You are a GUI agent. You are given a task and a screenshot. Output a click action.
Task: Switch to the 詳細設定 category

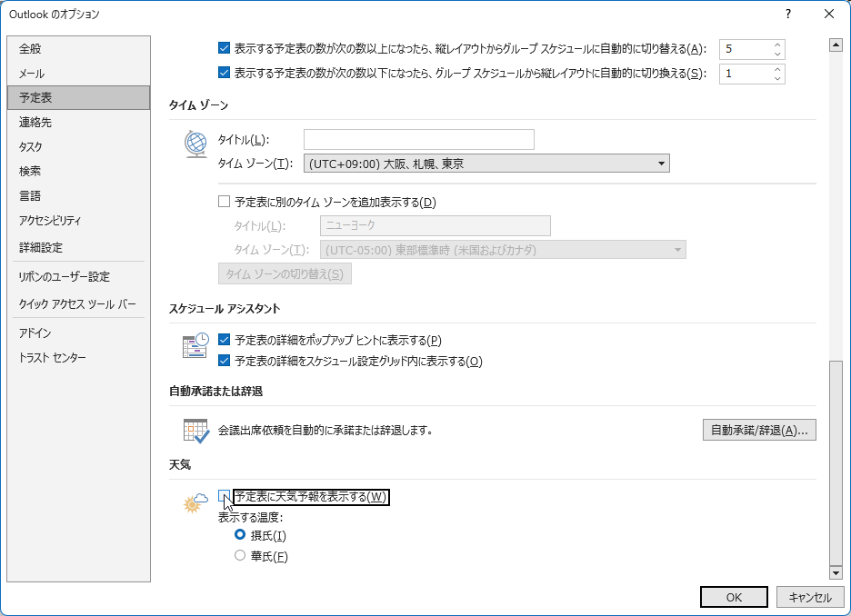pyautogui.click(x=41, y=247)
